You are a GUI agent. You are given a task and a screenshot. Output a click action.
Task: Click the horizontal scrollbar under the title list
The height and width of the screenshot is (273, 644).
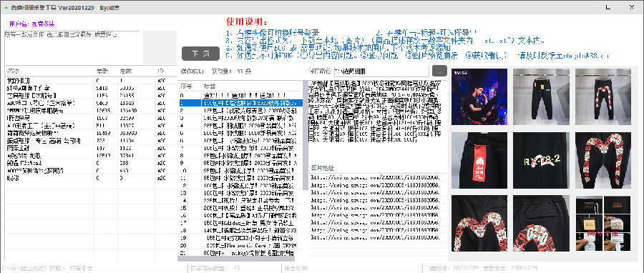click(236, 259)
